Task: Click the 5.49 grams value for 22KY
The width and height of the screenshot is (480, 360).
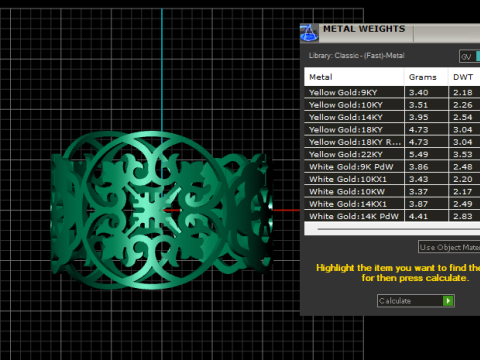Action: point(419,154)
